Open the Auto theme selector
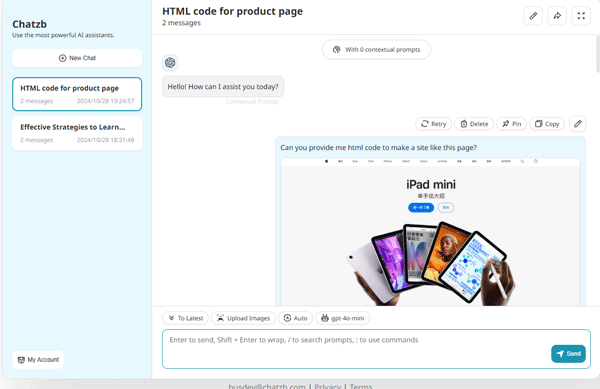Image resolution: width=600 pixels, height=389 pixels. pyautogui.click(x=295, y=318)
